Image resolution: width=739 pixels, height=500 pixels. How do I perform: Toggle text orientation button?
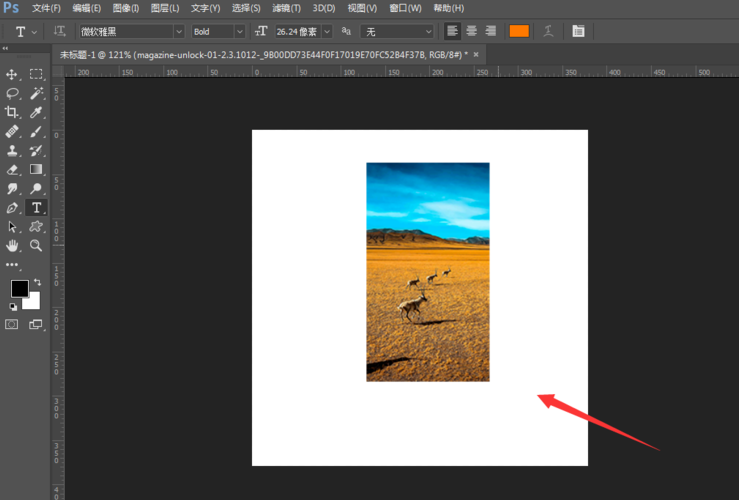[60, 31]
